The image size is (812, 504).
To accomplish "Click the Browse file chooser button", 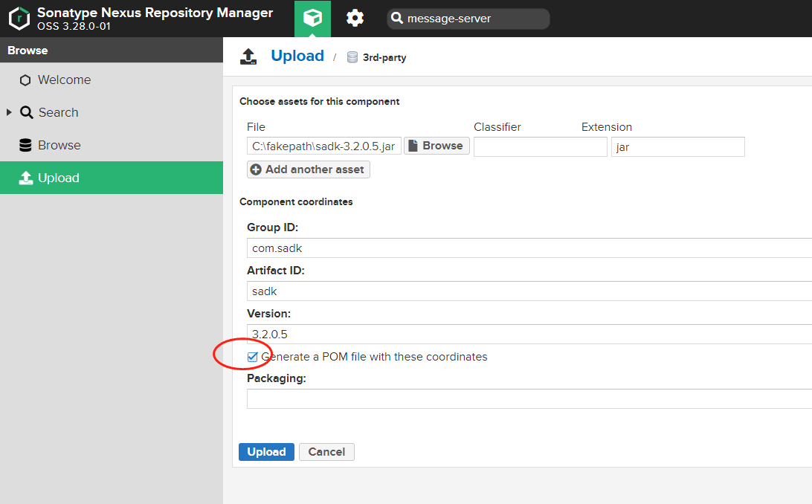I will click(x=436, y=146).
